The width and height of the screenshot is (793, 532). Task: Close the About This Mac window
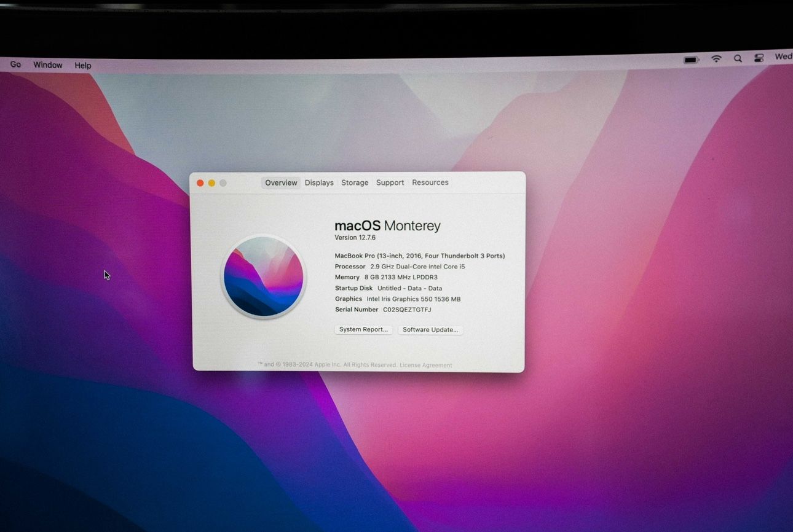200,183
